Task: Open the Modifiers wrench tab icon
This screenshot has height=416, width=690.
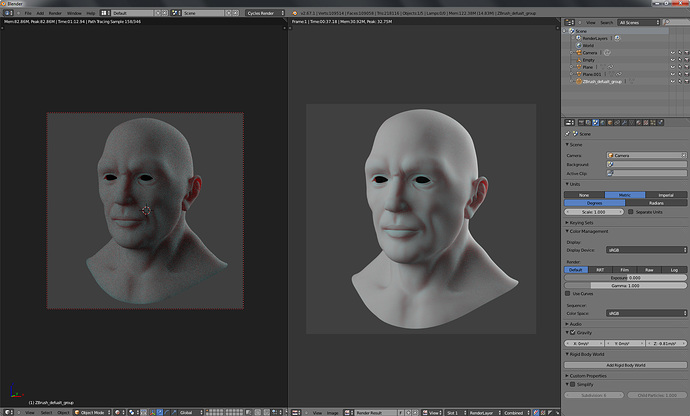Action: 624,123
